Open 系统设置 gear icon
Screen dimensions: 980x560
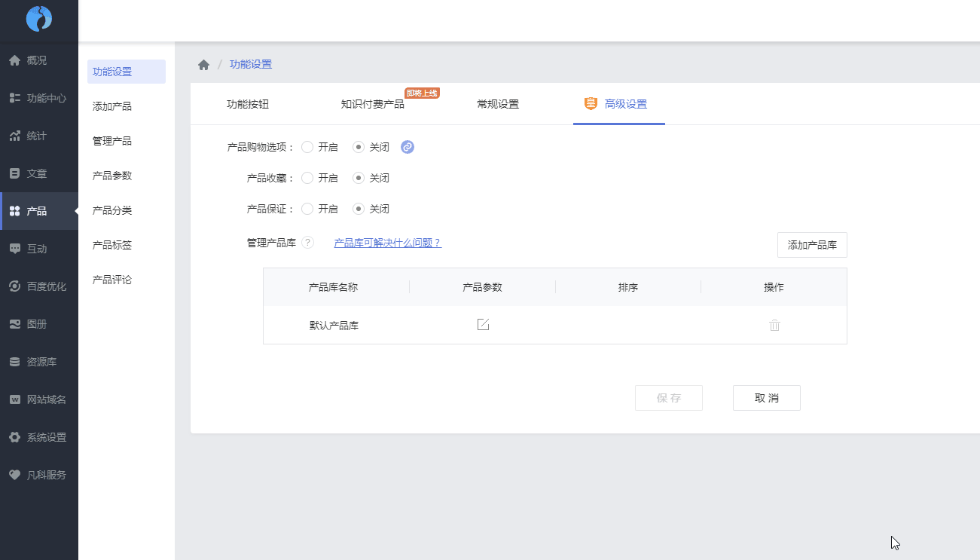[x=14, y=437]
